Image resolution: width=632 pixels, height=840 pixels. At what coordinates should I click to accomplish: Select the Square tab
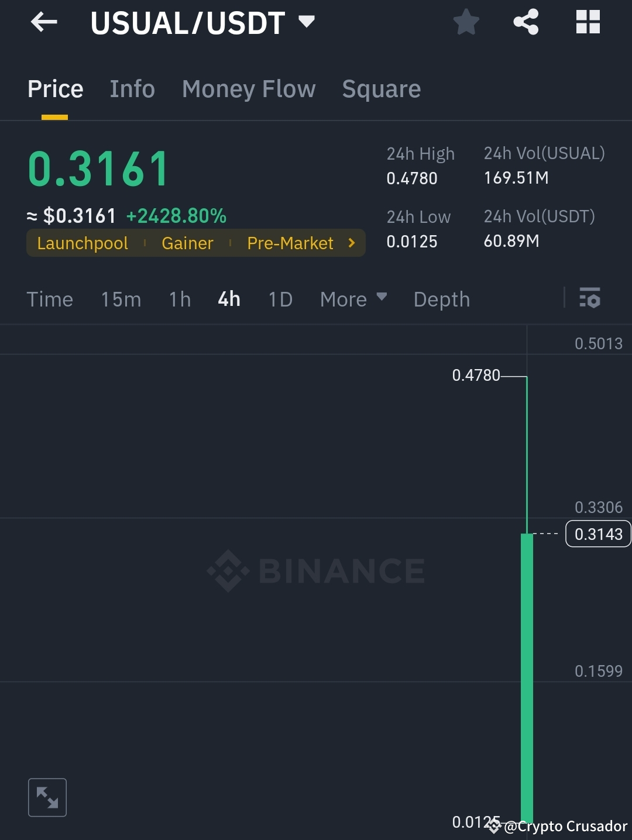[381, 89]
